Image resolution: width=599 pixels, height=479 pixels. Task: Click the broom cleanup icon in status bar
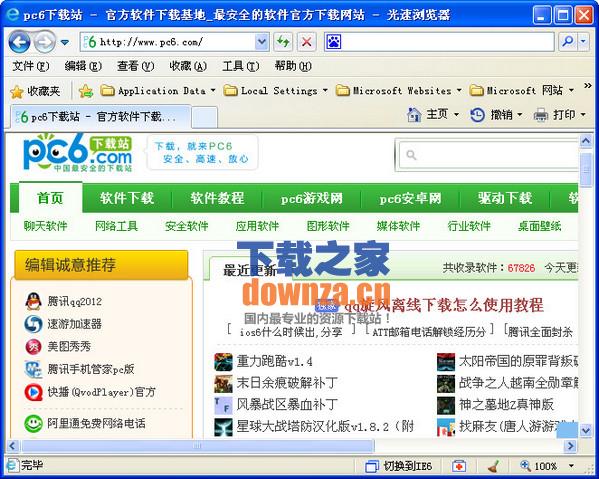(494, 466)
